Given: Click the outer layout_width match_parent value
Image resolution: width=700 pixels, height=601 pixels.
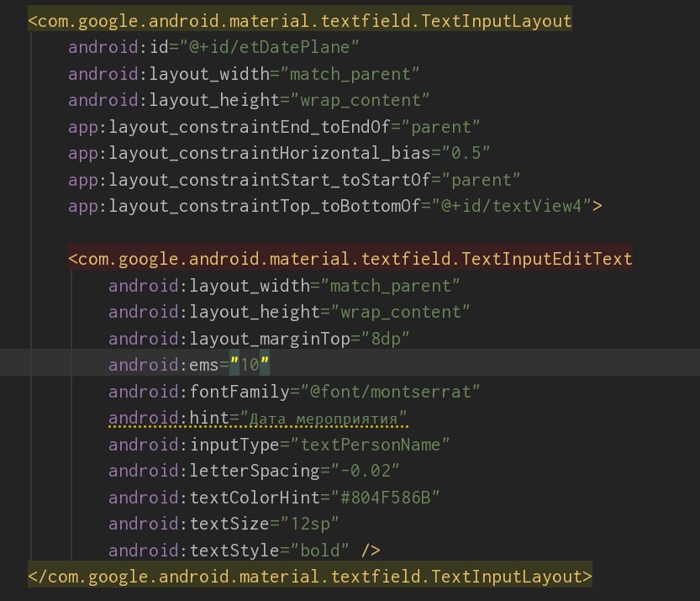Looking at the screenshot, I should coord(350,74).
